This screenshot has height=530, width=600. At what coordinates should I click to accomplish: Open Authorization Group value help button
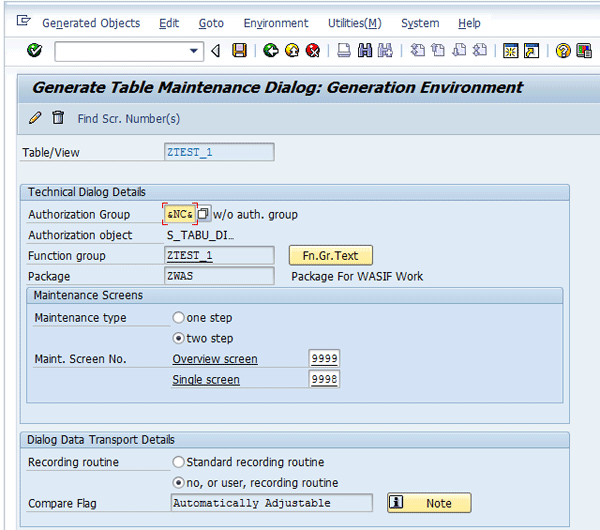pyautogui.click(x=203, y=214)
